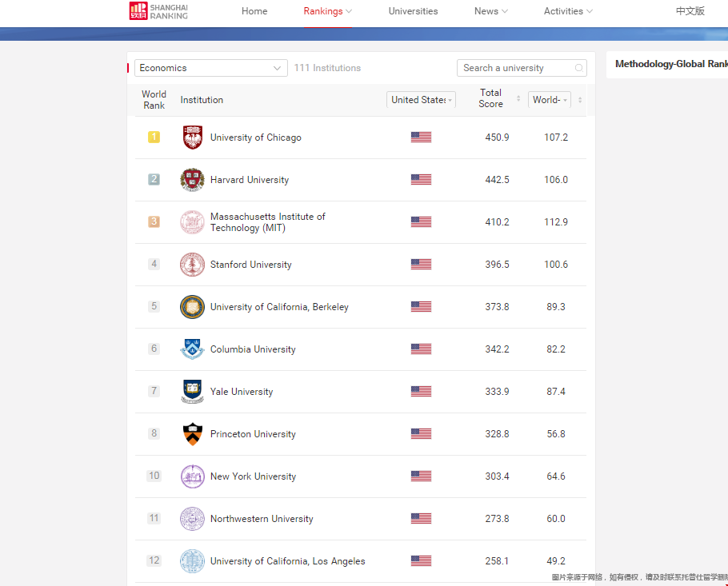Open the United States country filter dropdown
Screen dimensions: 728x586
421,100
